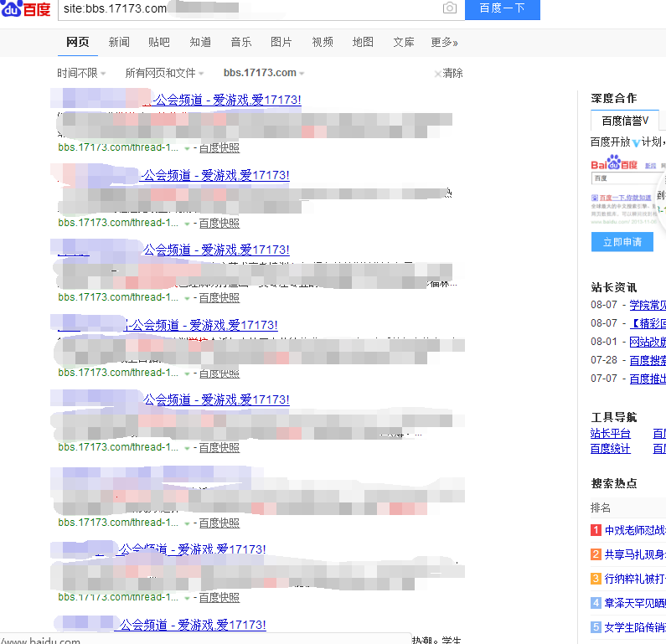Open 百度快照 for the seventh search result
This screenshot has height=644, width=666.
click(219, 597)
